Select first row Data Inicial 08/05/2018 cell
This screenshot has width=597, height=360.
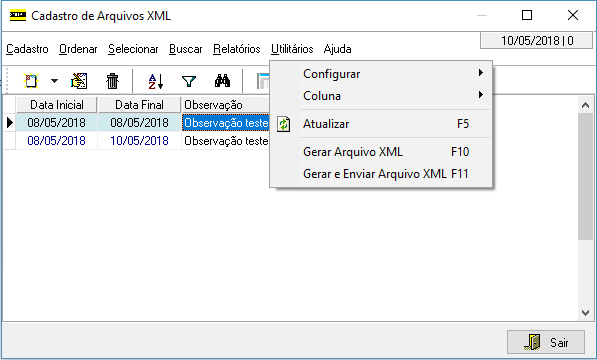coord(56,123)
